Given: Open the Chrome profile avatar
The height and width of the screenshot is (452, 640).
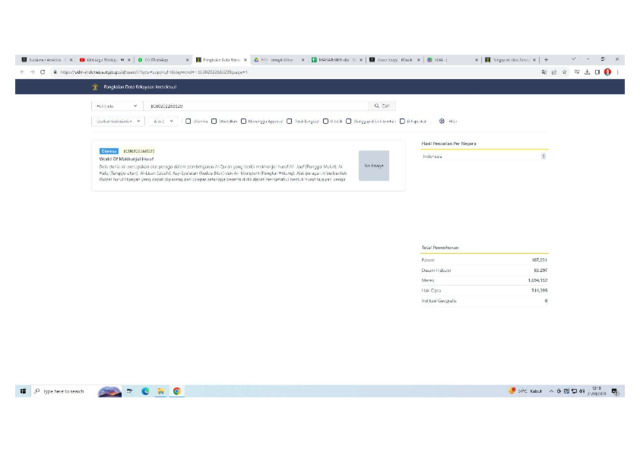Looking at the screenshot, I should coord(607,72).
